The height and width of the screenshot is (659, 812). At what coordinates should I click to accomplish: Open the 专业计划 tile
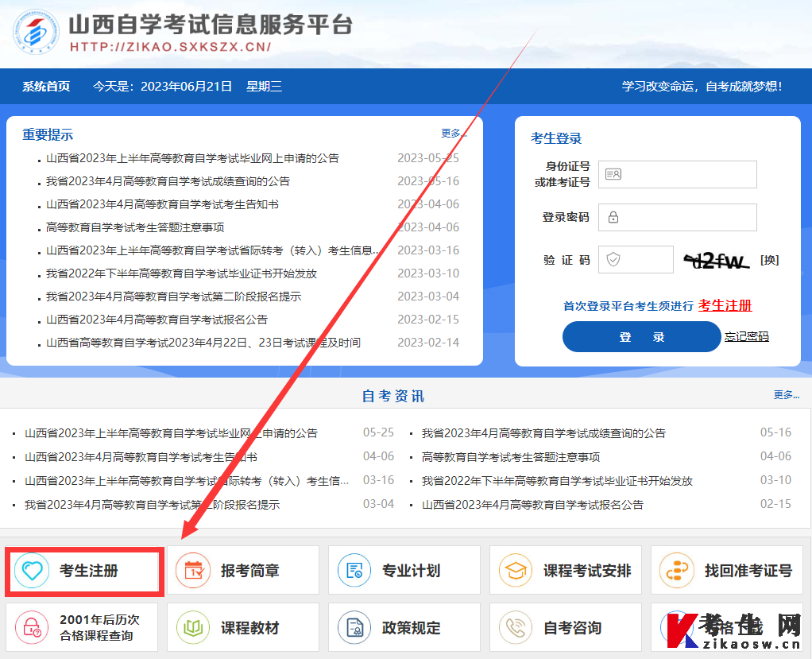[404, 570]
